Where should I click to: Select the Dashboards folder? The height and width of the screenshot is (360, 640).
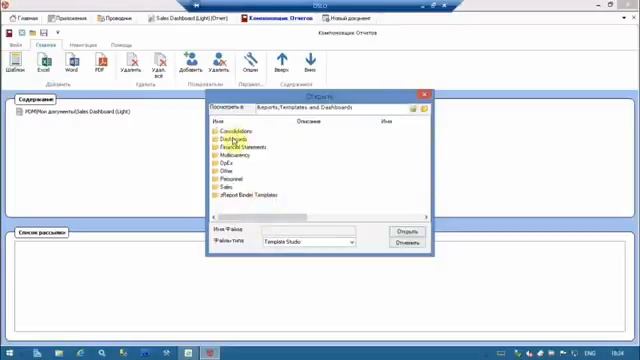[x=229, y=139]
